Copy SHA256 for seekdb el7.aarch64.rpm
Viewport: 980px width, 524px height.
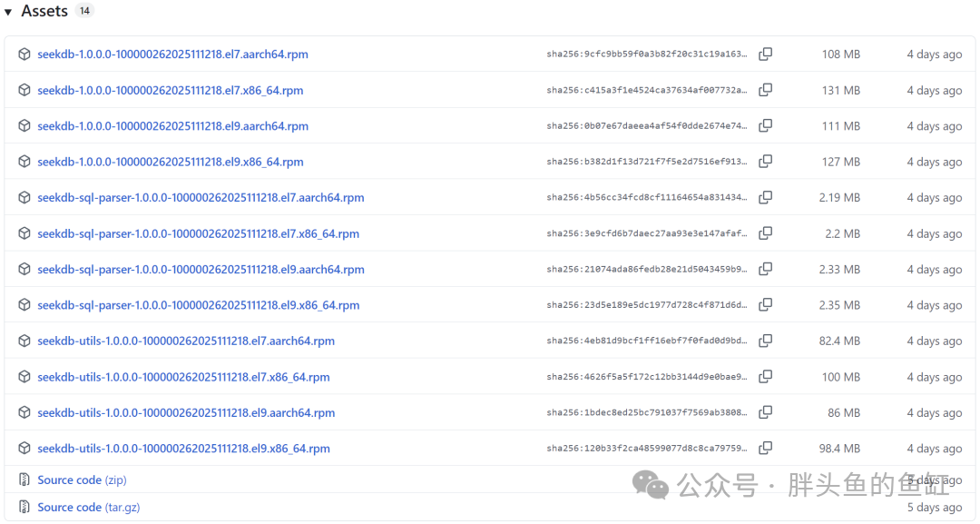765,54
